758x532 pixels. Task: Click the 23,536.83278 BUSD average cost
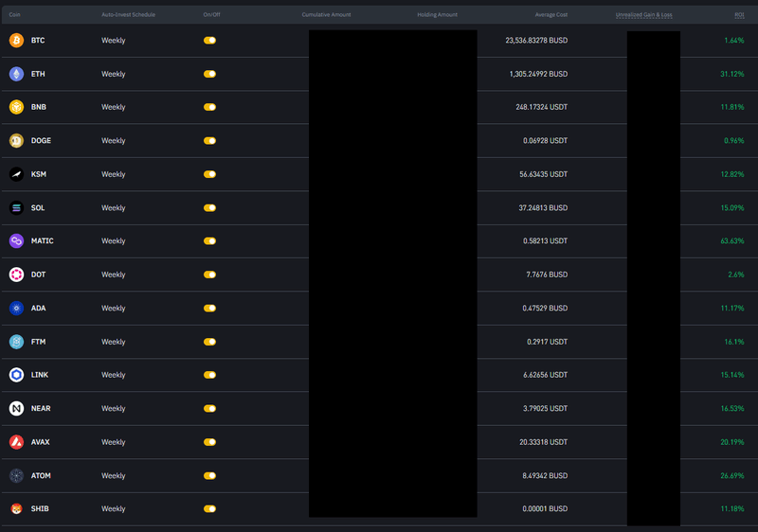(x=536, y=40)
